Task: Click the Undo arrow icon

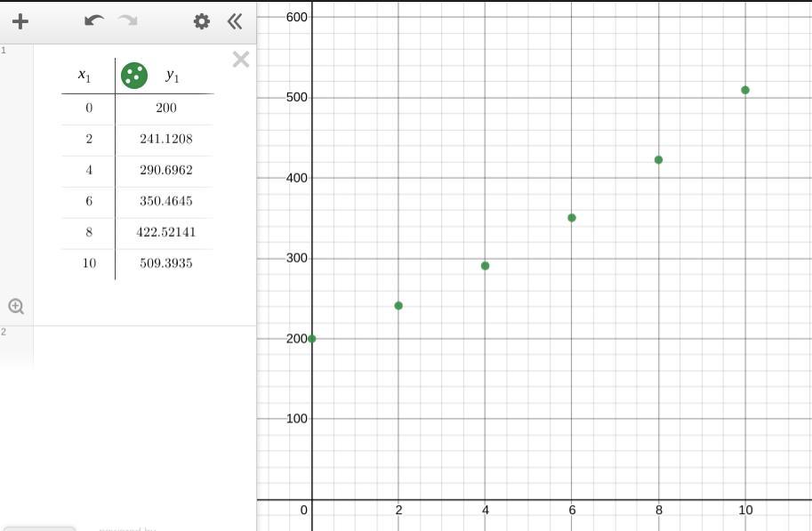Action: coord(93,21)
